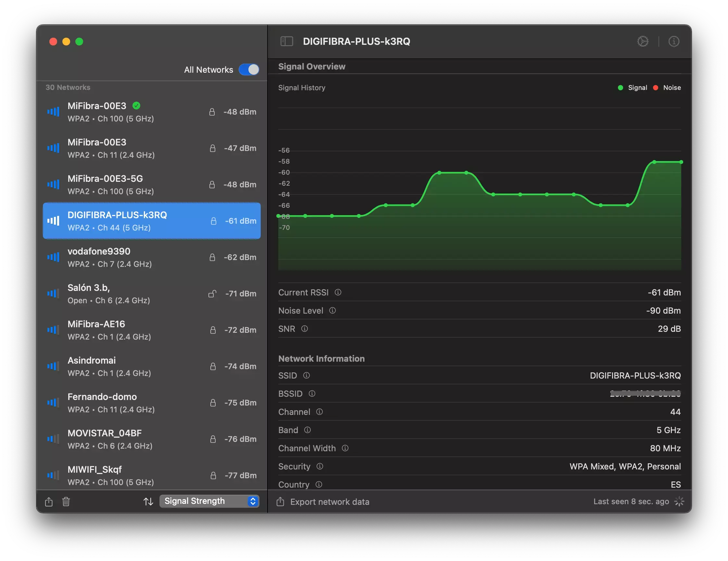Click the info icon beside Channel Width
Image resolution: width=728 pixels, height=561 pixels.
[x=345, y=448]
